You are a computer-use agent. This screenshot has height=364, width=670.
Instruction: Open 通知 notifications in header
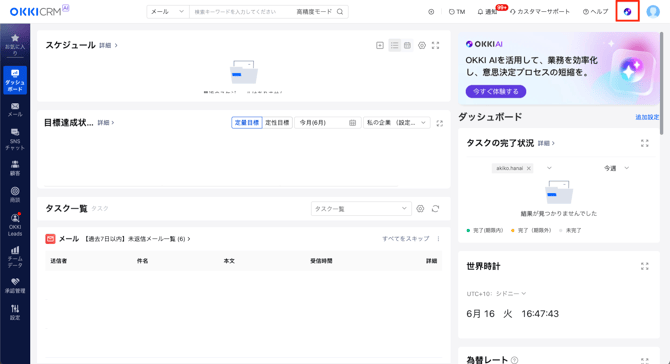pos(488,12)
